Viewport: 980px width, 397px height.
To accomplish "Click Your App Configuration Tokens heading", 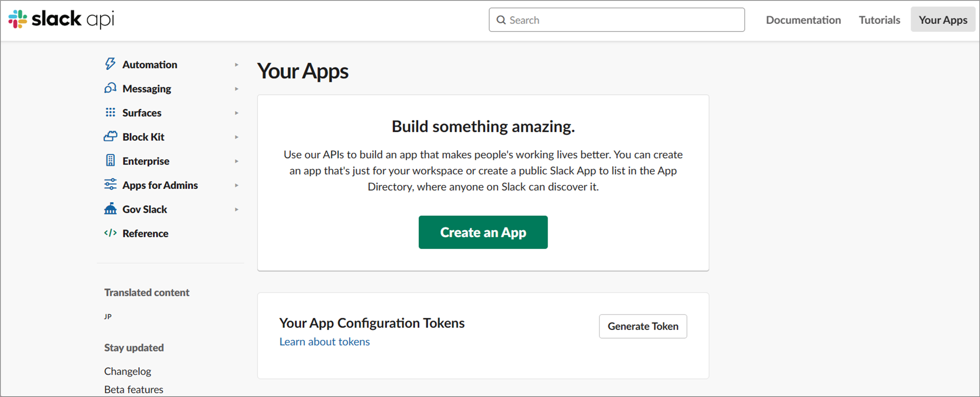I will [x=372, y=323].
